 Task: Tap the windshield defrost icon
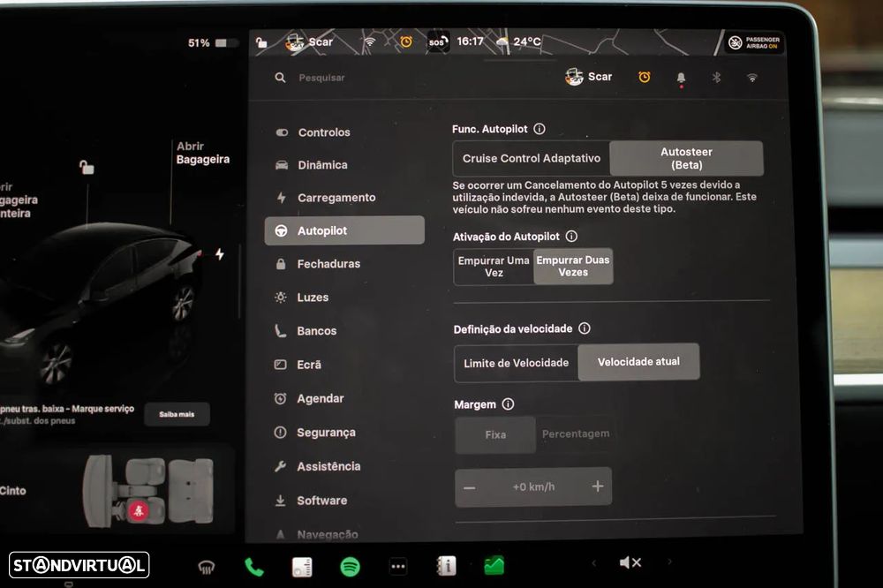(x=207, y=567)
